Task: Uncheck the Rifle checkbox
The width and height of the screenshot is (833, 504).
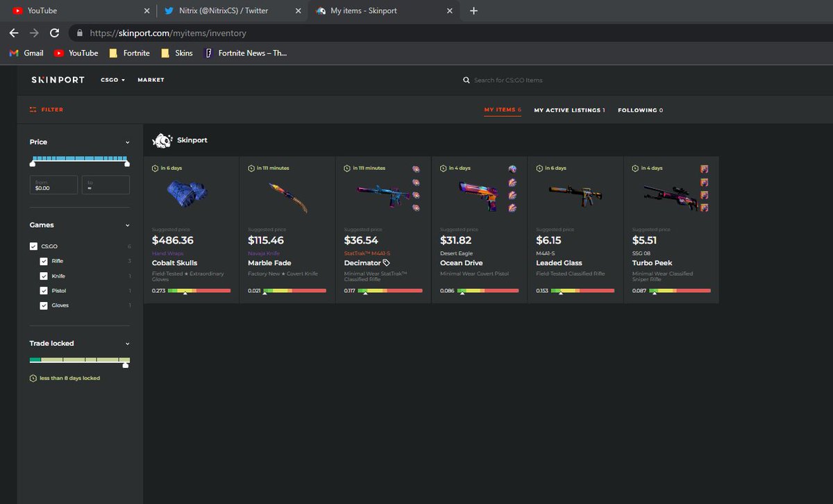Action: pos(44,261)
